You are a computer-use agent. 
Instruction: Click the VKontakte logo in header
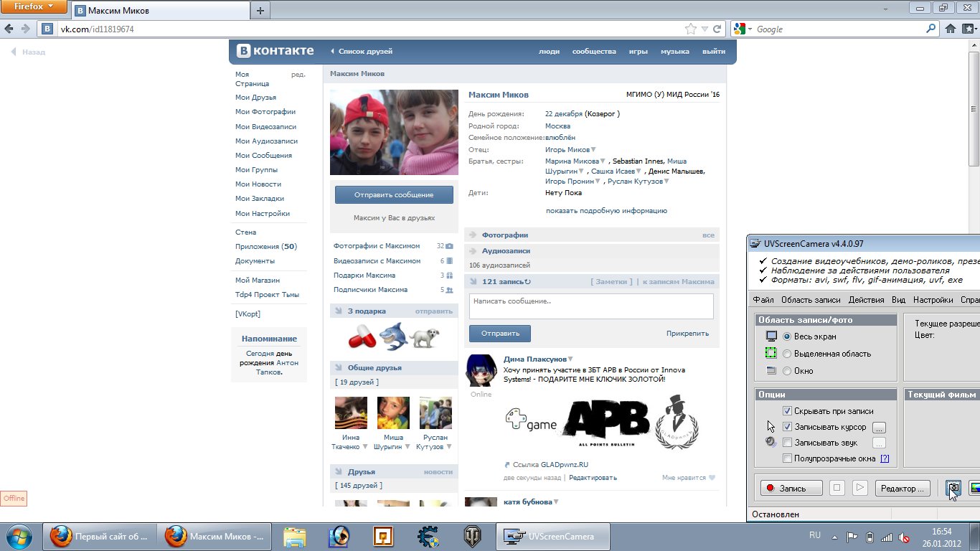276,51
